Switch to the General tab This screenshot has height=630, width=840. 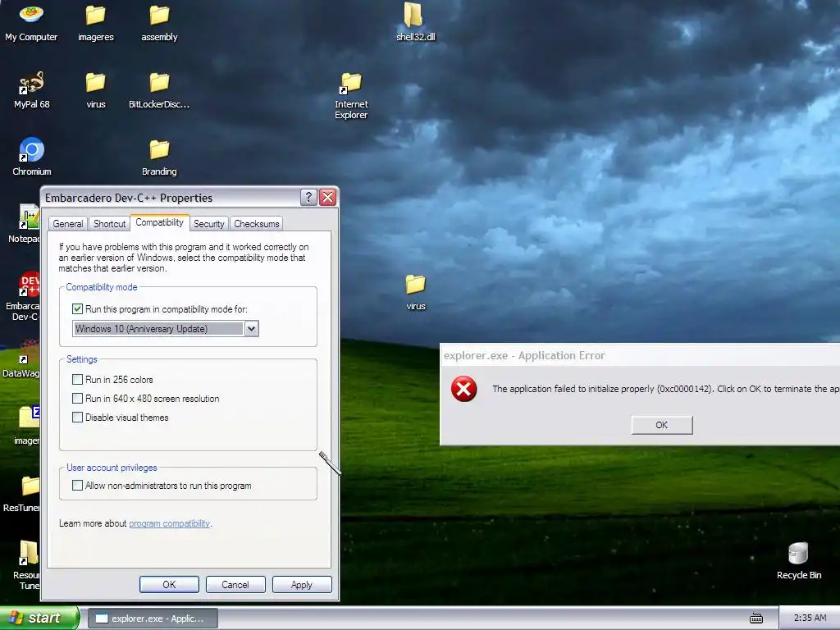(x=68, y=224)
